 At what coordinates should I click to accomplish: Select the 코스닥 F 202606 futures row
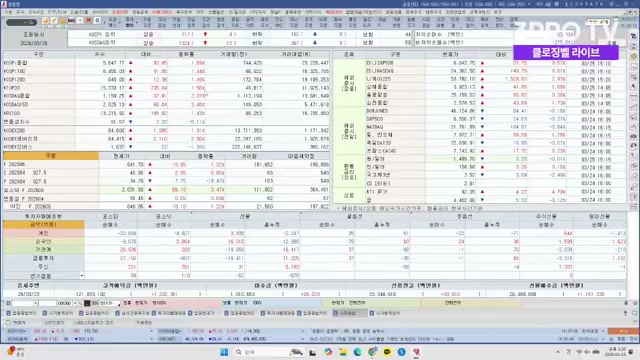tap(166, 190)
